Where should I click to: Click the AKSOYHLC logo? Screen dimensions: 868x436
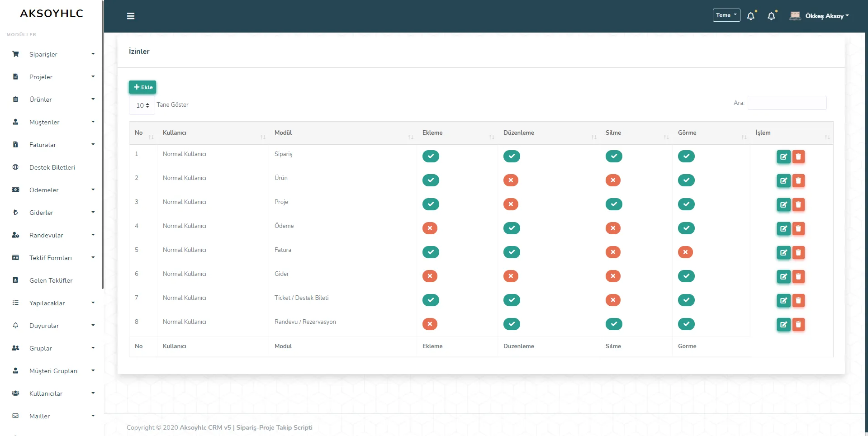[x=52, y=14]
